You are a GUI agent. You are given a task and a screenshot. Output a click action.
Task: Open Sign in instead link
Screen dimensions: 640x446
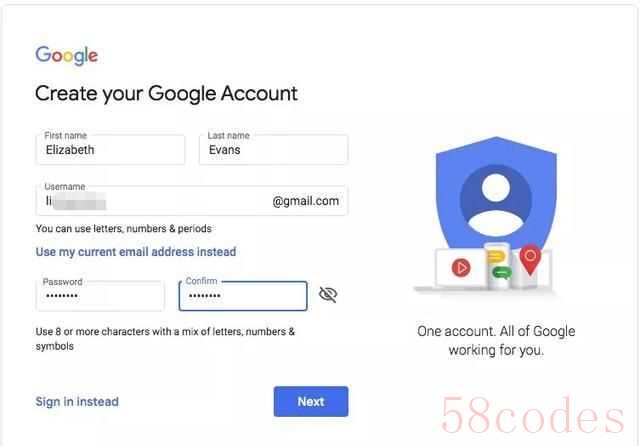(x=77, y=402)
